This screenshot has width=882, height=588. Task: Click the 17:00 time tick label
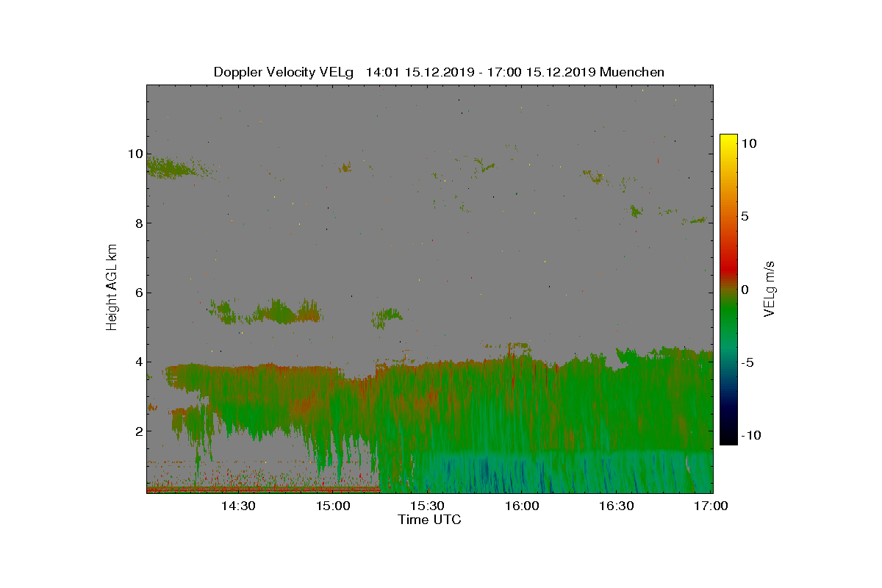711,506
